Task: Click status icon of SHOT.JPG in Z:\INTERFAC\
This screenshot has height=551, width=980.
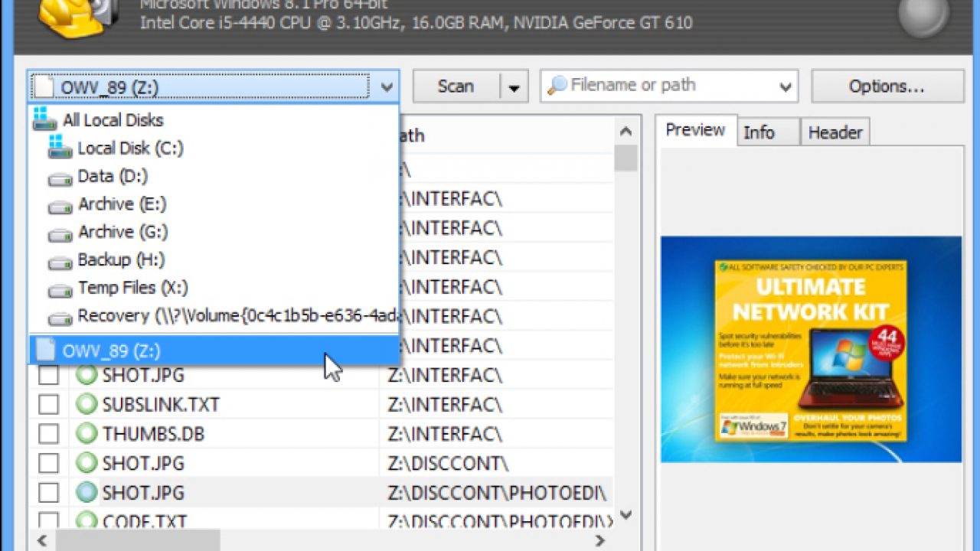Action: (87, 375)
